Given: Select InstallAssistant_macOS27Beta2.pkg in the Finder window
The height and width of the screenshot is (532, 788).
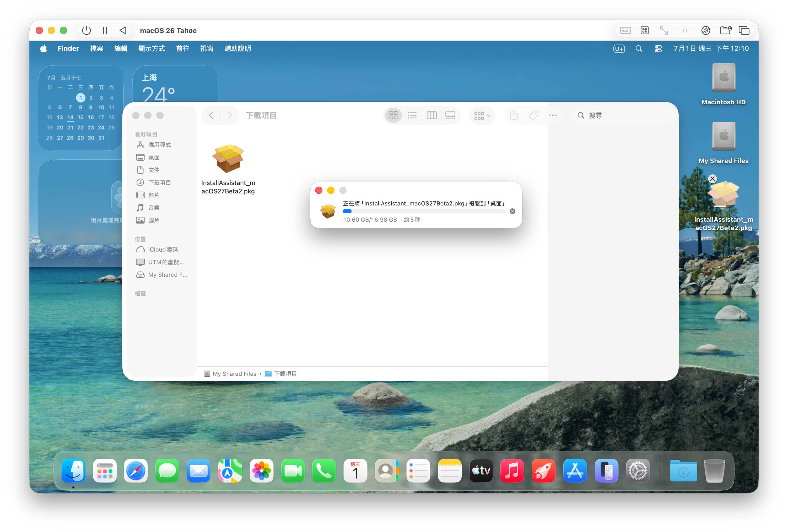Looking at the screenshot, I should [228, 169].
